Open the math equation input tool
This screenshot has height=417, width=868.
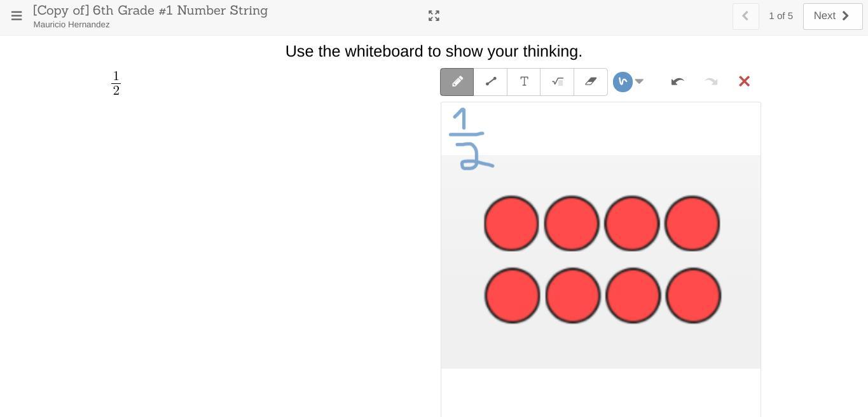coord(557,82)
